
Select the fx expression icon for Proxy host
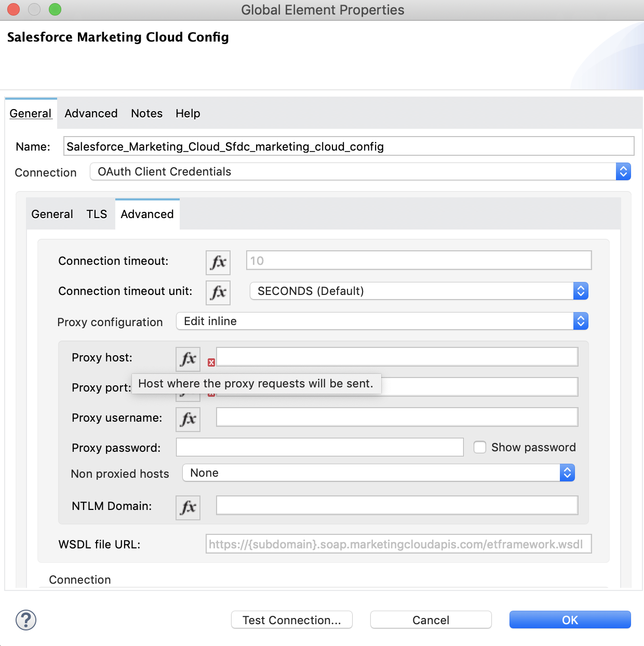point(187,359)
